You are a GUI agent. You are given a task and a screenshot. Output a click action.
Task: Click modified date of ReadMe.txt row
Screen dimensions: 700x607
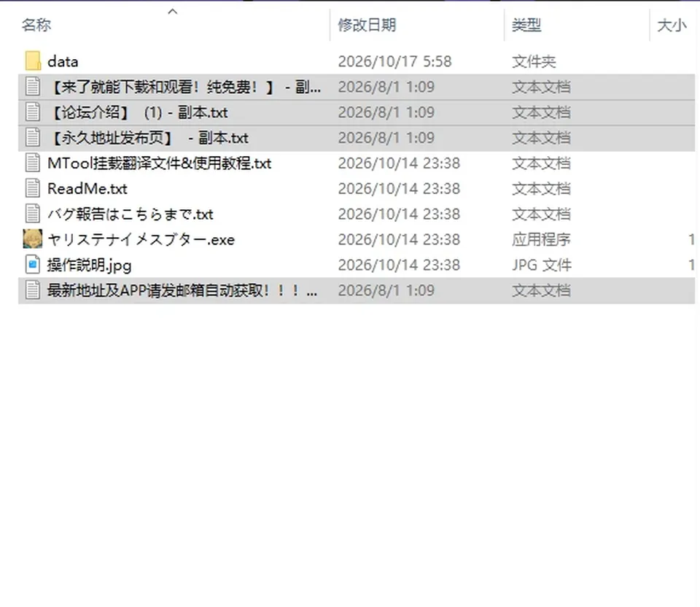coord(399,189)
